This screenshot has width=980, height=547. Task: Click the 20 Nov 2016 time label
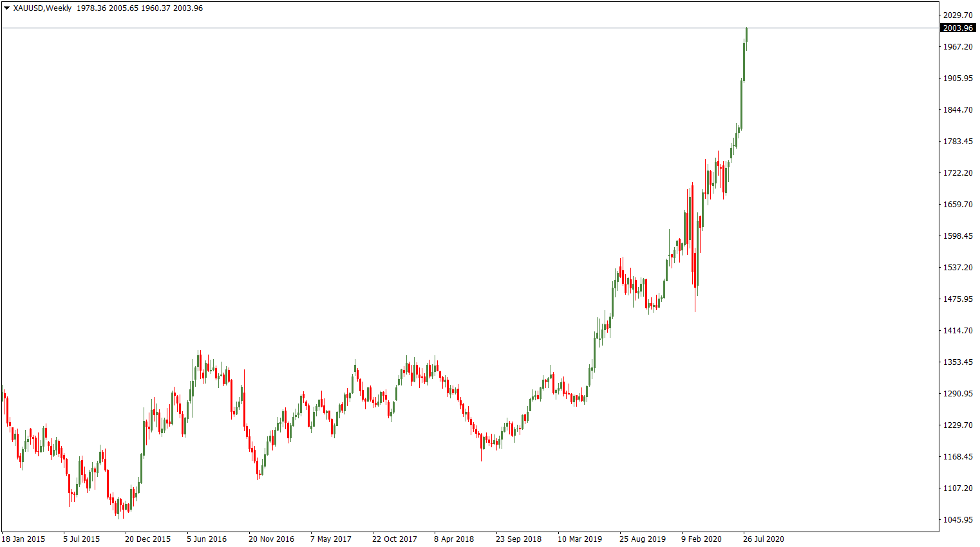271,539
